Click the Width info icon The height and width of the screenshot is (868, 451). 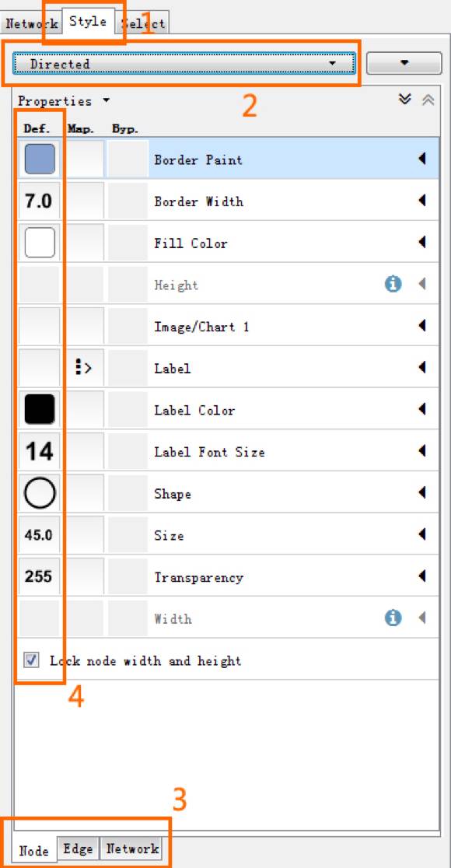393,618
